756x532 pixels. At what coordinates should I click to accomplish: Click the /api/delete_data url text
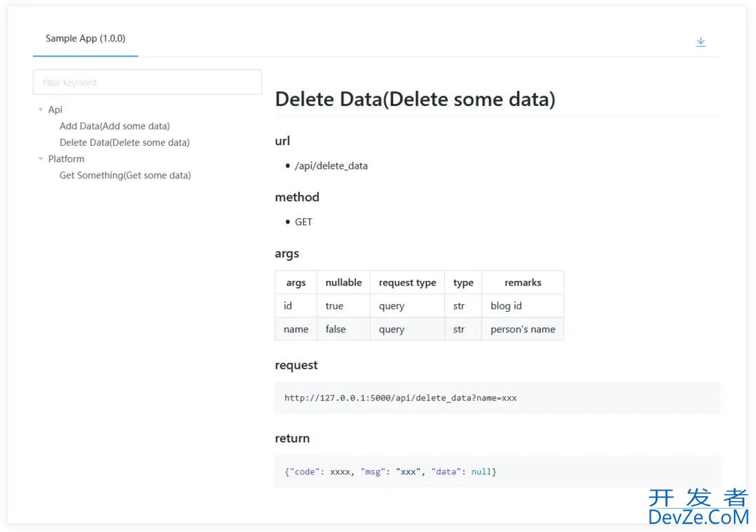tap(331, 166)
